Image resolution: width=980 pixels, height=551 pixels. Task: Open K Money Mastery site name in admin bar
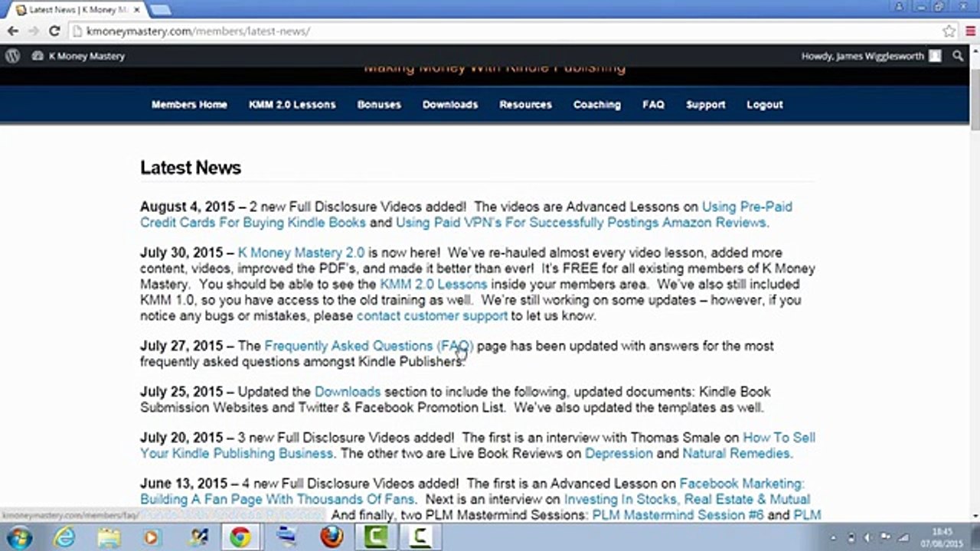click(78, 56)
